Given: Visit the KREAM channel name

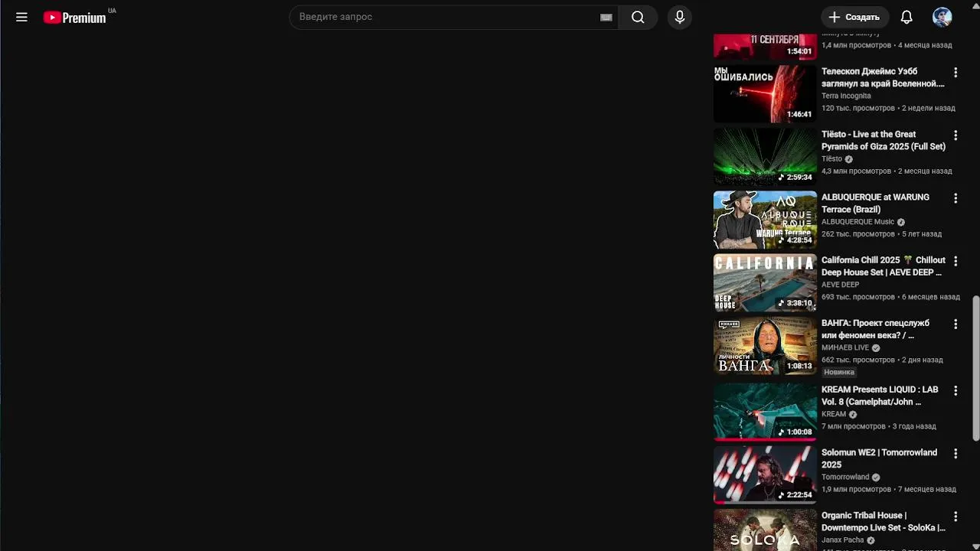Looking at the screenshot, I should [x=834, y=414].
